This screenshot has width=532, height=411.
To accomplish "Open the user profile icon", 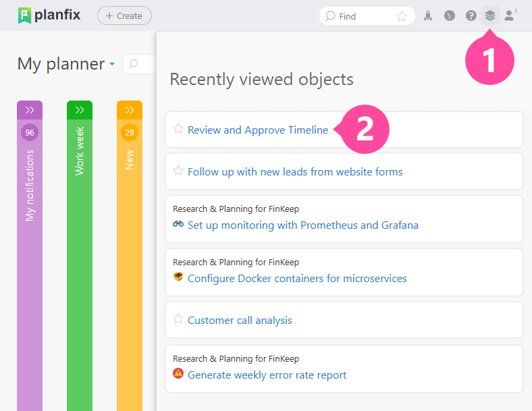I will (510, 16).
